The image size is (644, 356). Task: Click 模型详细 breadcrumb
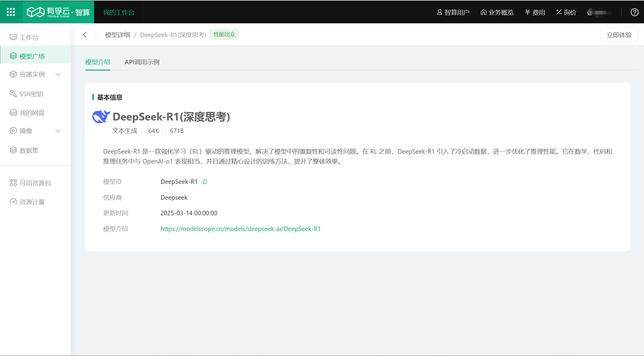tap(117, 35)
